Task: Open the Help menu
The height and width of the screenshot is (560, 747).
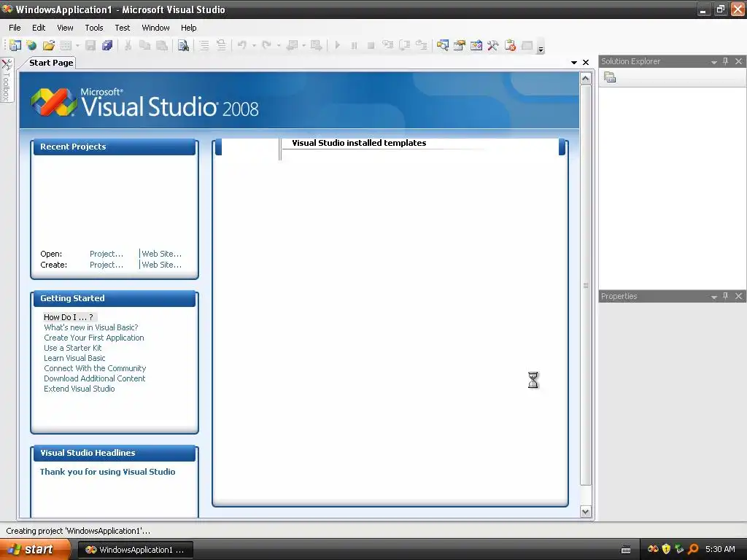Action: click(x=188, y=28)
